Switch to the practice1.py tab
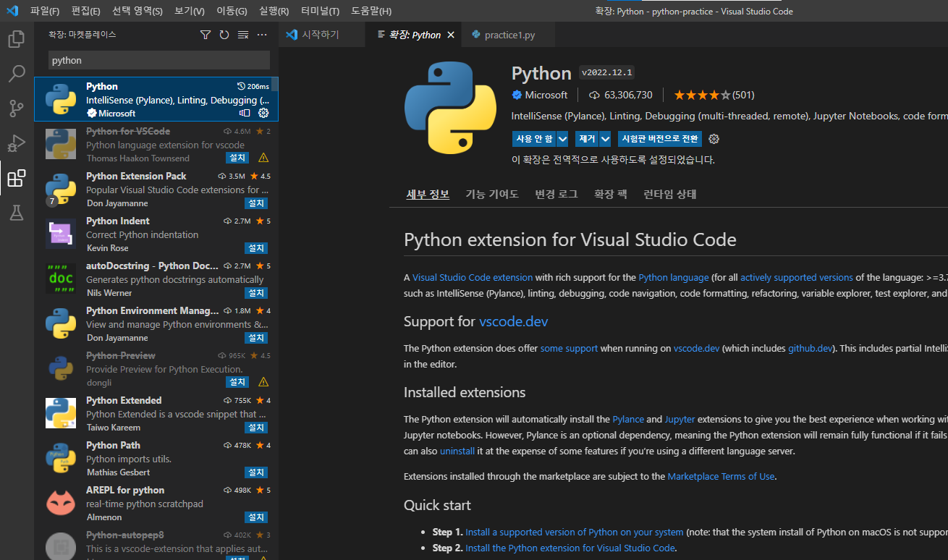Screen dimensions: 948x560 tap(509, 35)
